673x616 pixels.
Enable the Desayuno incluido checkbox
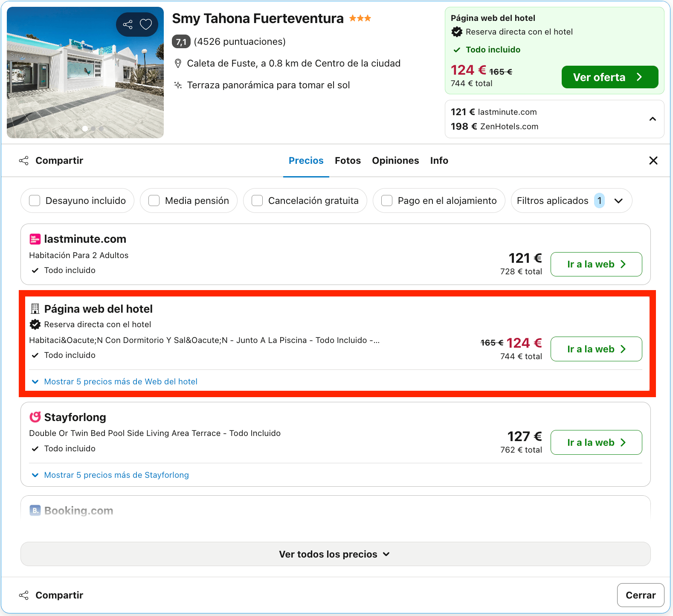(35, 200)
